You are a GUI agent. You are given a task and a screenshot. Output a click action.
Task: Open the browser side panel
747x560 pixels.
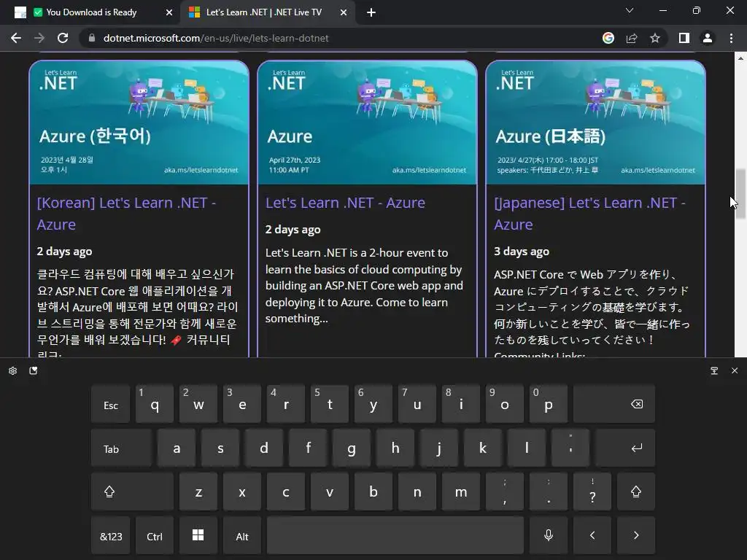tap(684, 38)
